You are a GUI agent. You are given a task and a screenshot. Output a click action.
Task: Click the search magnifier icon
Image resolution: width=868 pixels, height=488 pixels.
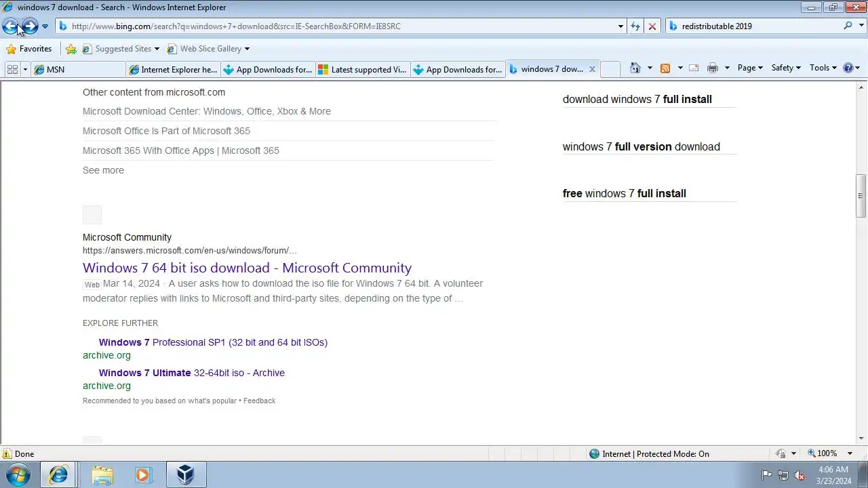coord(848,26)
